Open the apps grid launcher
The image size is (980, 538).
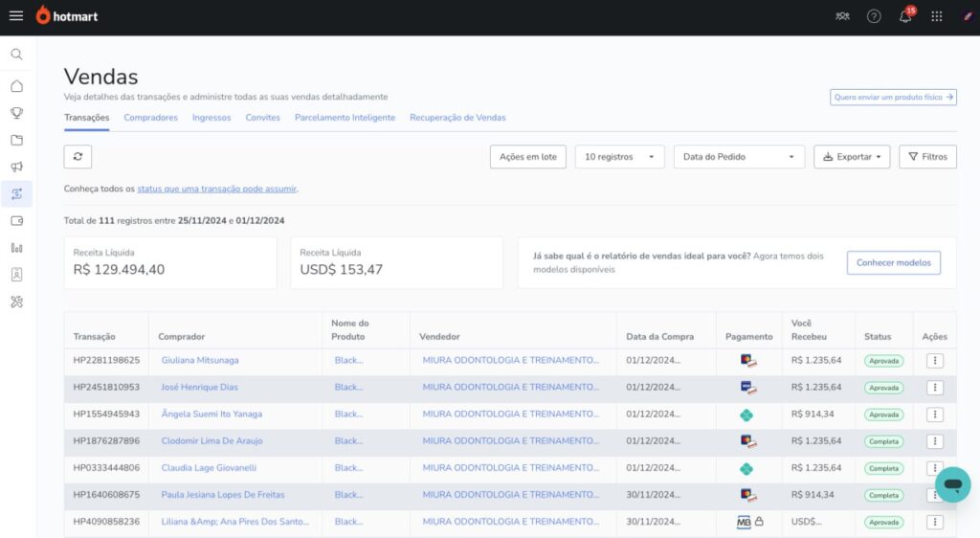point(936,16)
